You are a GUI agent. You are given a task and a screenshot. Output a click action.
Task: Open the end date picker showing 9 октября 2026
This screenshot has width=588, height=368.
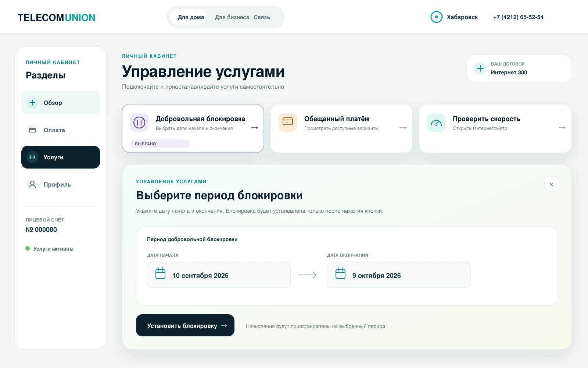(x=399, y=275)
